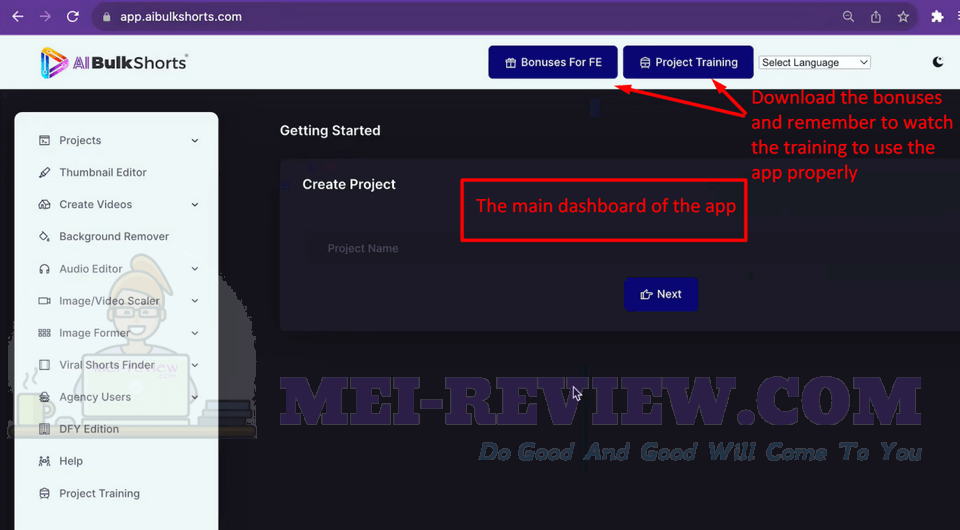The image size is (960, 530).
Task: Expand the Audio Editor chevron
Action: [x=195, y=269]
